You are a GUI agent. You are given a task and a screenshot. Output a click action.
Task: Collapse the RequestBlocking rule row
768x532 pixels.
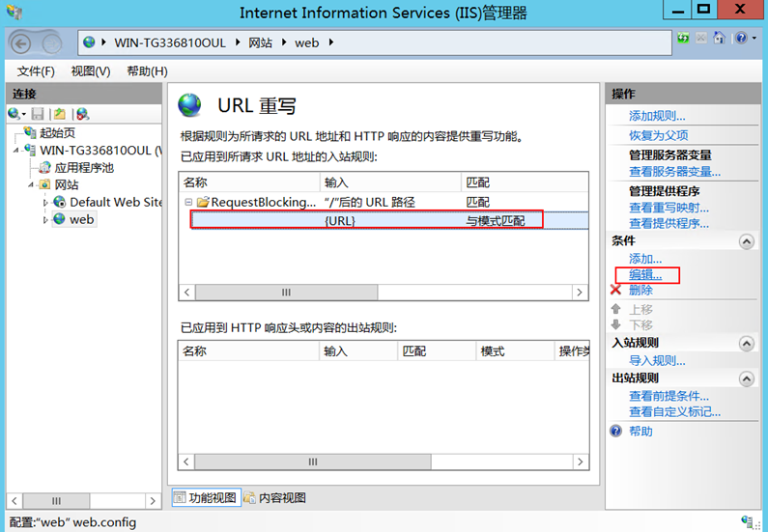[x=189, y=203]
